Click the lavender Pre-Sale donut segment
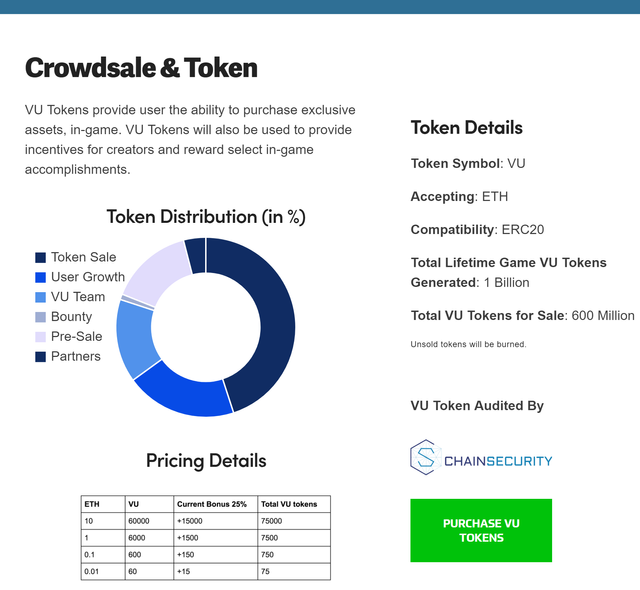640x590 pixels. (x=157, y=271)
